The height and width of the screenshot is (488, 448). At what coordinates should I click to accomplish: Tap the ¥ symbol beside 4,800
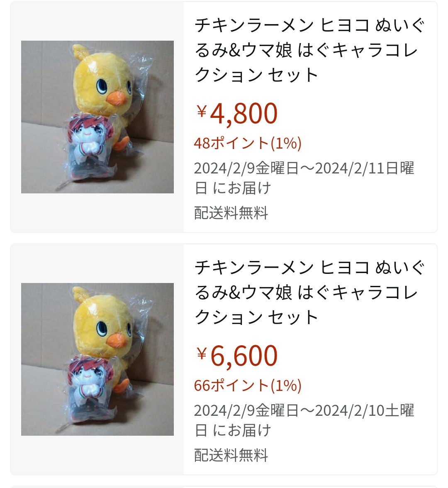pos(202,111)
